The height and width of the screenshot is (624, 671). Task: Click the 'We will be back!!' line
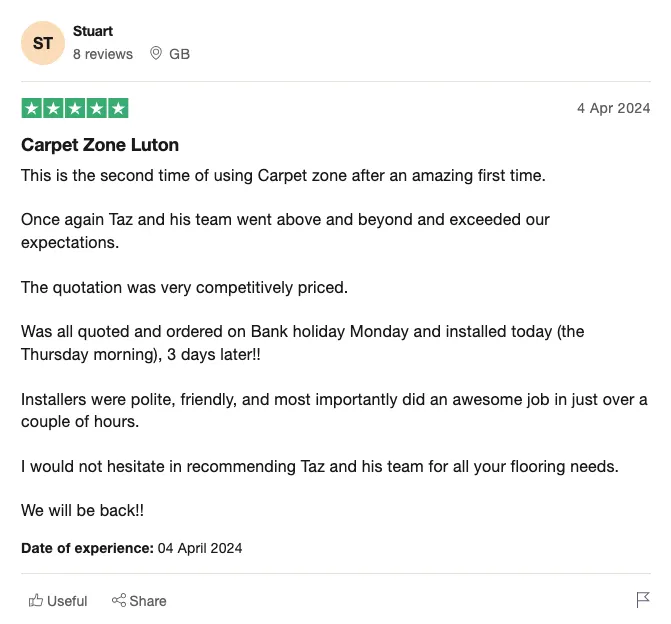[x=82, y=511]
